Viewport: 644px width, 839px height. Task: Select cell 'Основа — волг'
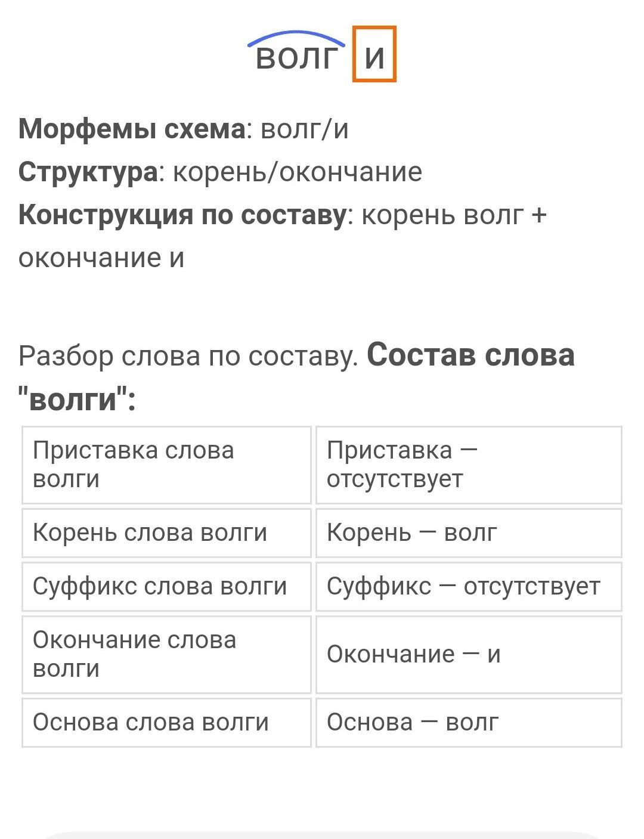pyautogui.click(x=469, y=722)
